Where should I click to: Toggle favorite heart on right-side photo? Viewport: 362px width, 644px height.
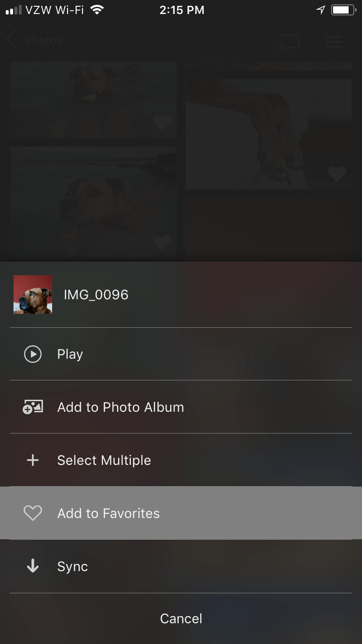pos(336,174)
